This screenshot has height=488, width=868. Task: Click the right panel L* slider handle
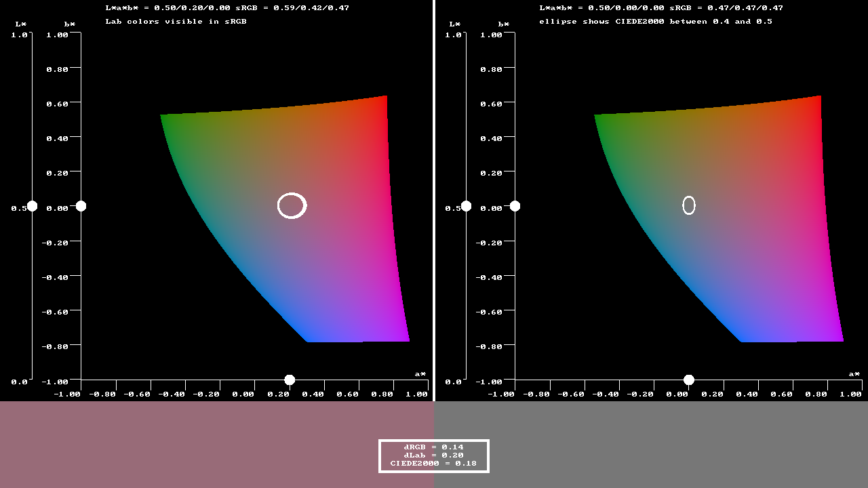[466, 206]
